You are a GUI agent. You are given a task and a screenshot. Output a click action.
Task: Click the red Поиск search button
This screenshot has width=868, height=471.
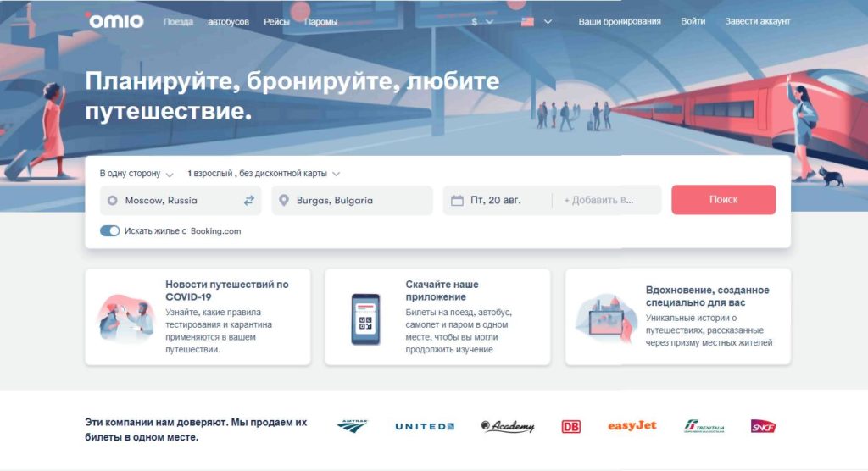(x=724, y=200)
